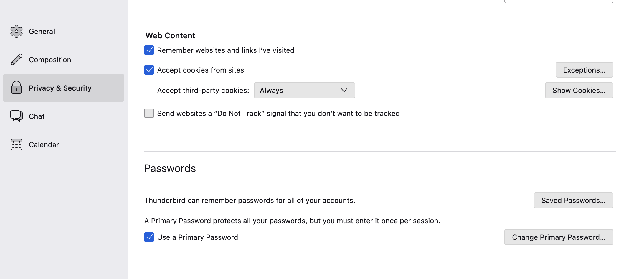Disable Use a Primary Password checkbox
The width and height of the screenshot is (644, 279).
[149, 237]
